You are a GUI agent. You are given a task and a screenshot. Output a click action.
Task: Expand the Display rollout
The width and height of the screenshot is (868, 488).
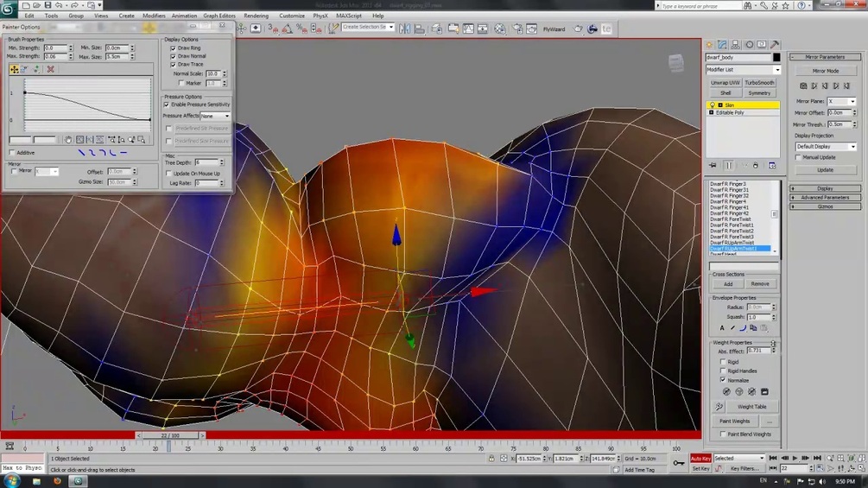[x=825, y=188]
